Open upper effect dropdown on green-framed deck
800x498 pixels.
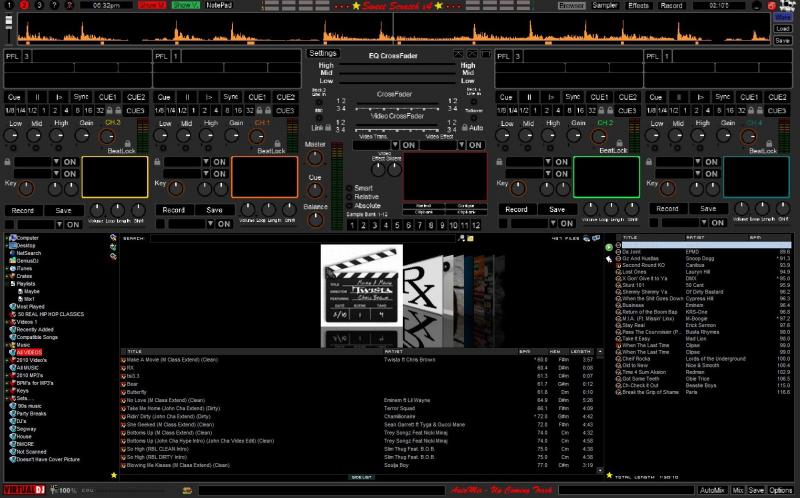pyautogui.click(x=547, y=162)
